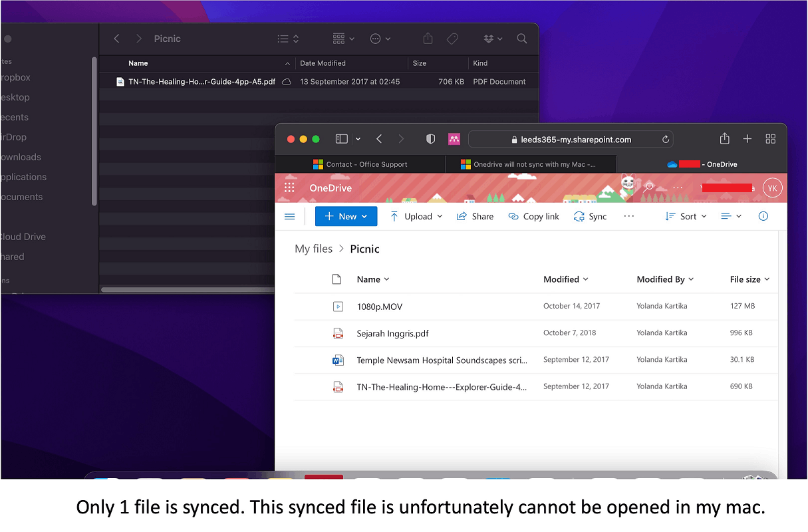Click Safari share icon
The width and height of the screenshot is (808, 532).
725,138
